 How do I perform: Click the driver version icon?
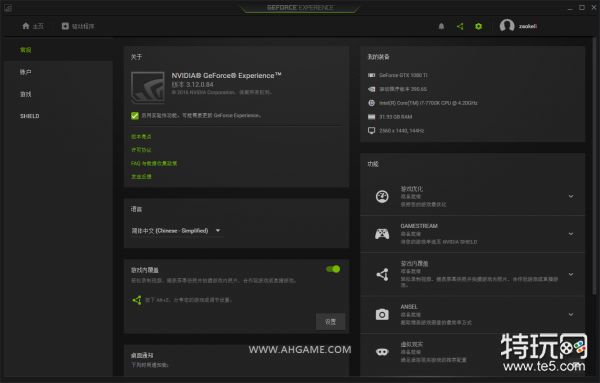(371, 89)
